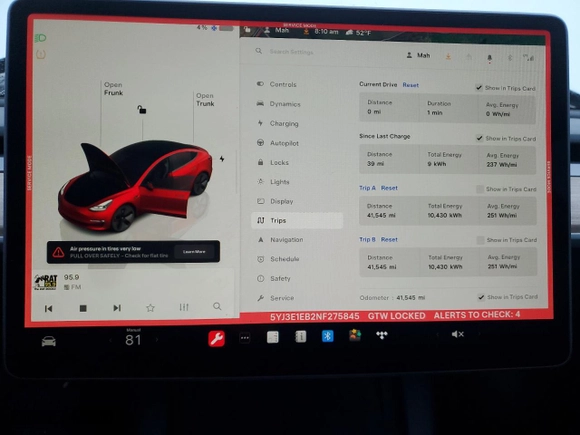
Task: Open the Mah driver profile
Action: click(x=418, y=55)
